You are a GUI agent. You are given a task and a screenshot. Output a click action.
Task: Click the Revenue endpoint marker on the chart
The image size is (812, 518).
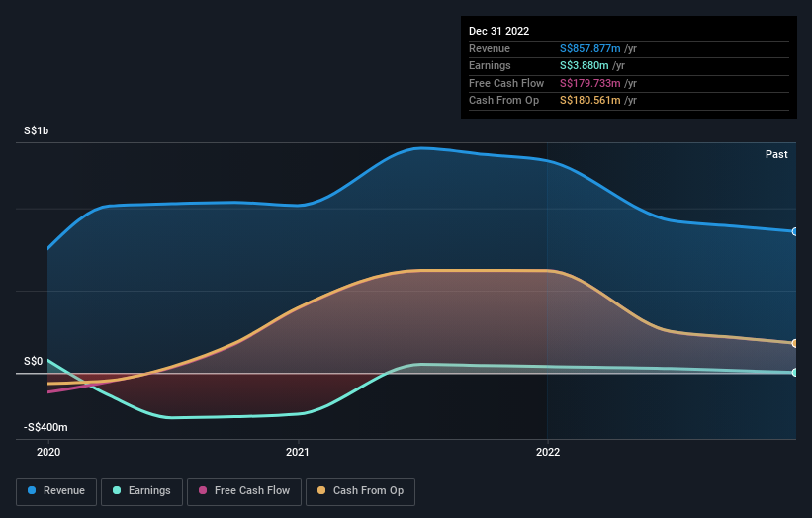[795, 232]
